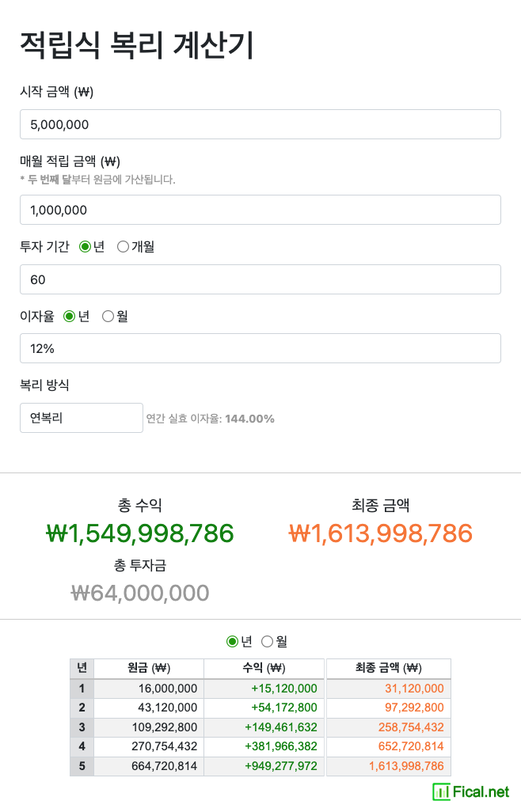Open the Fical.net link text
Viewport: 521px width, 812px height.
click(481, 791)
